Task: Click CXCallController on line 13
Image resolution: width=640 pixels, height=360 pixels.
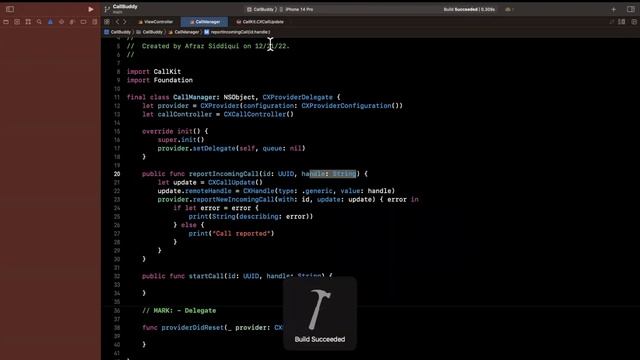Action: tap(255, 114)
